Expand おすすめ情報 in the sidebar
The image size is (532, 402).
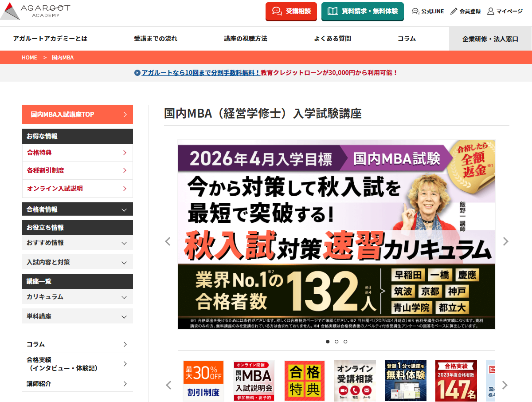pos(78,243)
